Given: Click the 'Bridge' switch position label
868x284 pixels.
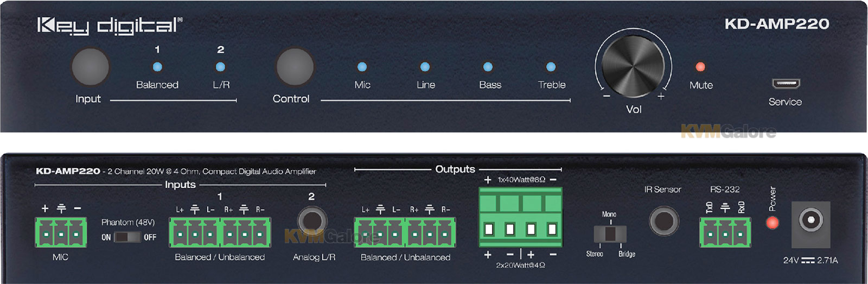Looking at the screenshot, I should [627, 254].
